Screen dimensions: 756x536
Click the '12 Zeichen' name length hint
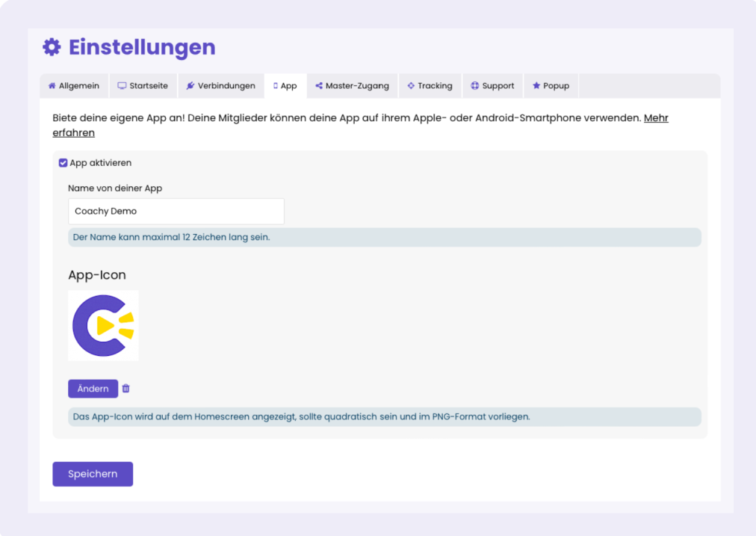tap(385, 238)
